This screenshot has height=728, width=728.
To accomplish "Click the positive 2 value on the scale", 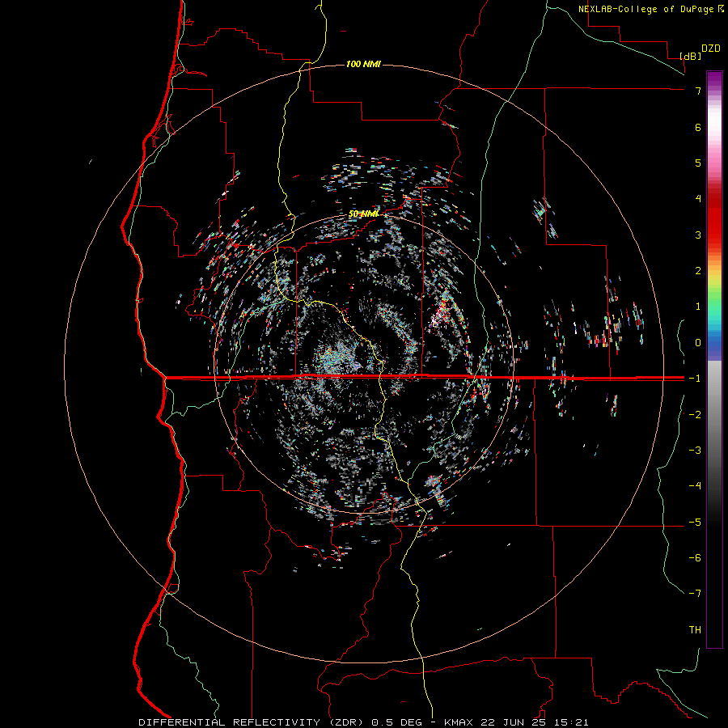I will 698,271.
